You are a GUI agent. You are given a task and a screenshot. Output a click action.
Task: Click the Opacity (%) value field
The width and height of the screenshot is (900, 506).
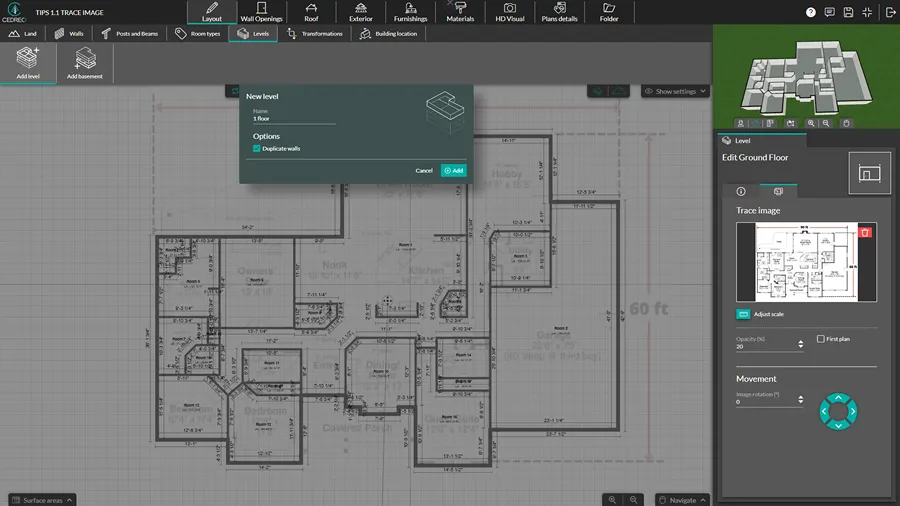coord(766,347)
